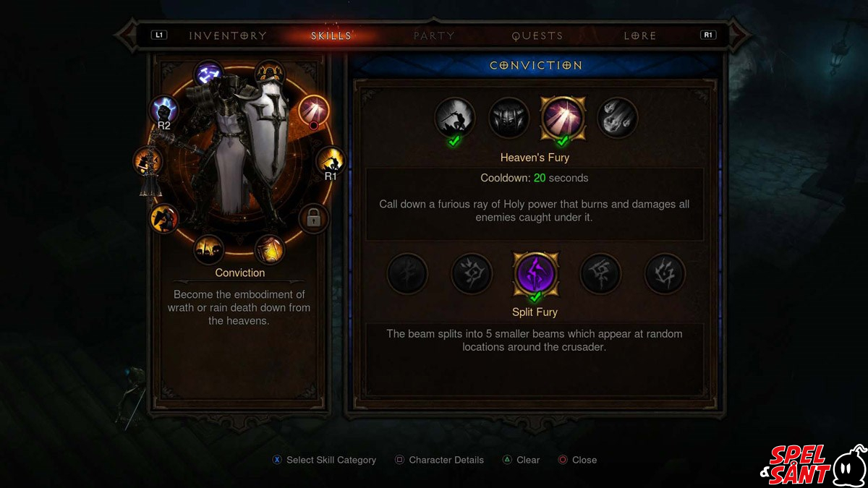Viewport: 868px width, 488px height.
Task: Open the Lore tab
Action: click(640, 35)
